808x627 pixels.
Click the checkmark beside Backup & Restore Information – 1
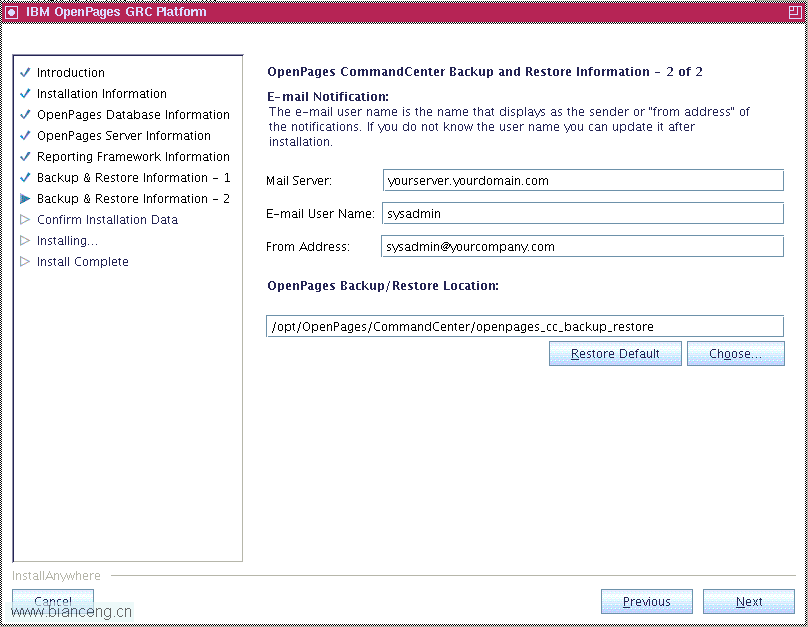tap(25, 178)
